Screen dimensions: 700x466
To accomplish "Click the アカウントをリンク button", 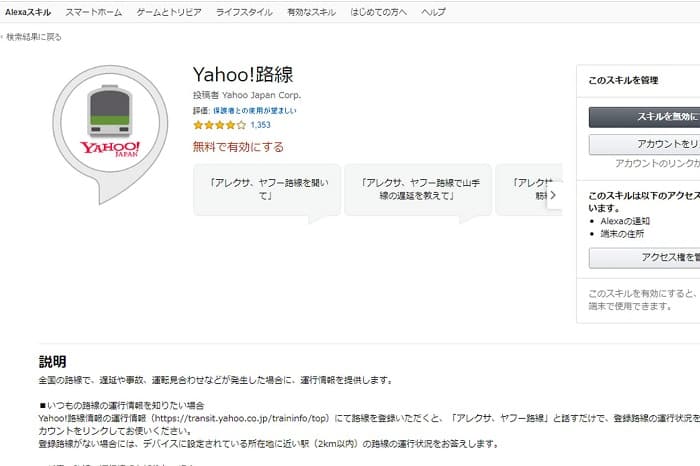I will click(644, 144).
